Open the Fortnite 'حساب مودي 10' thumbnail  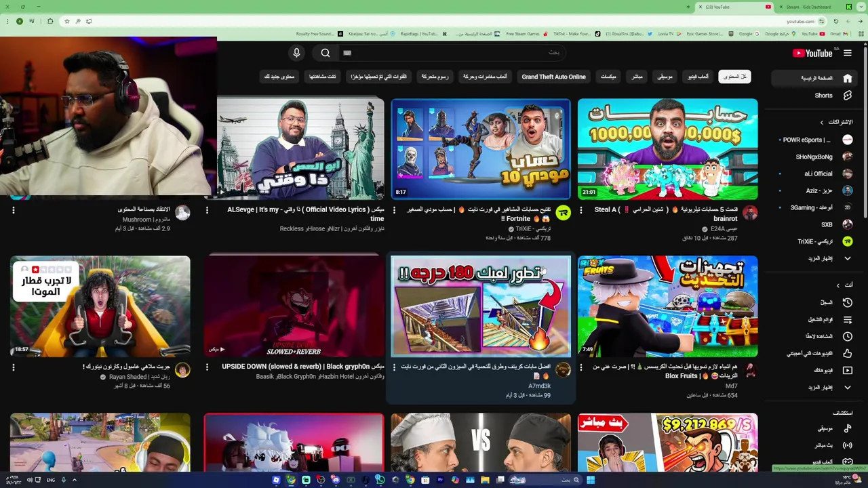tap(481, 149)
